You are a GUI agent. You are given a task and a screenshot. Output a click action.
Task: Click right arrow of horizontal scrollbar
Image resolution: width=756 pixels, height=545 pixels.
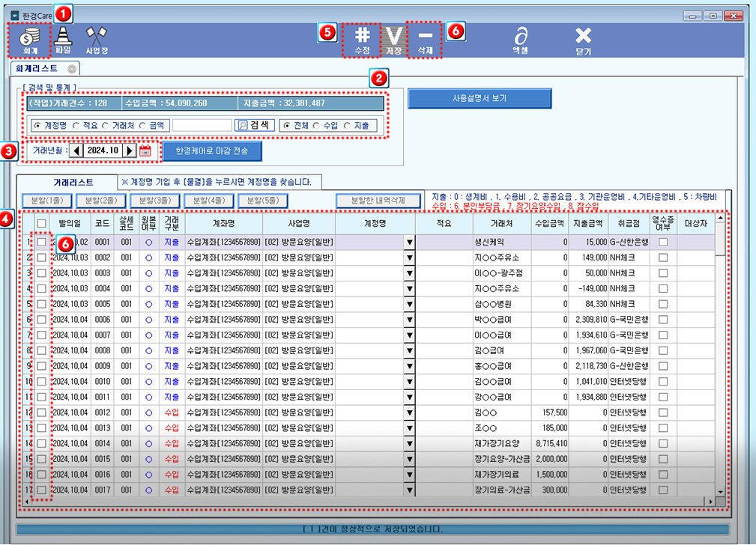(x=710, y=502)
